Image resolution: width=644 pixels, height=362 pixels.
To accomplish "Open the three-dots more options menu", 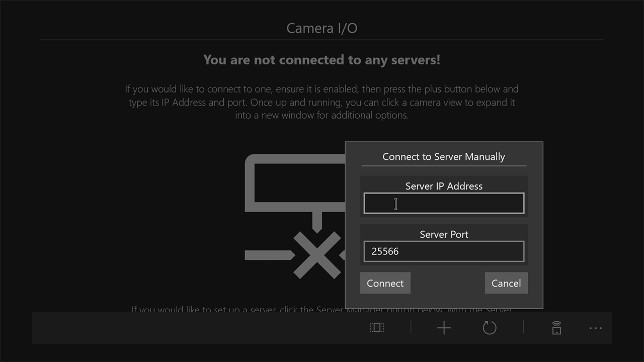I will 596,328.
